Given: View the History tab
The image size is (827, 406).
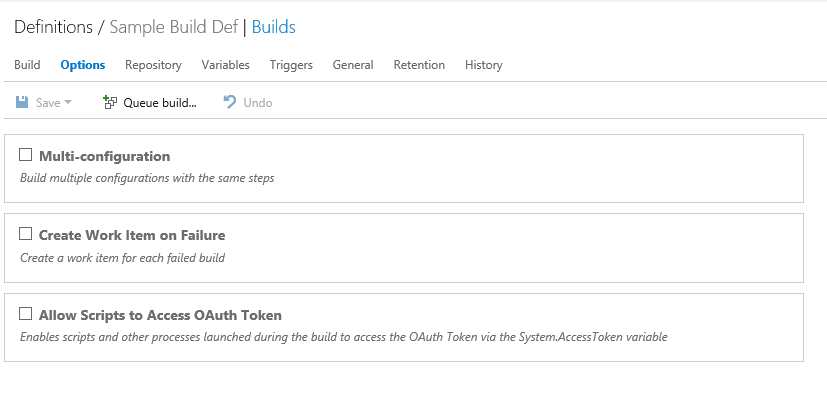Looking at the screenshot, I should point(484,65).
